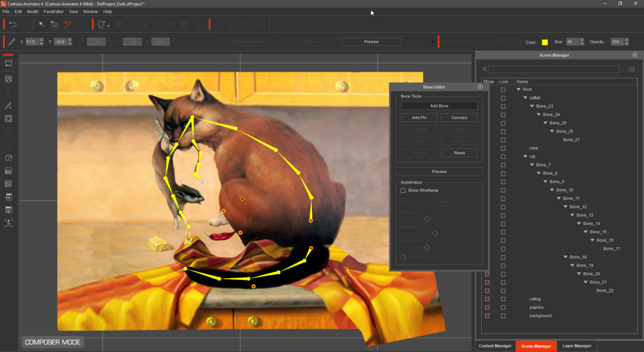Image resolution: width=644 pixels, height=352 pixels.
Task: Close the Bone Editor panel
Action: (480, 87)
